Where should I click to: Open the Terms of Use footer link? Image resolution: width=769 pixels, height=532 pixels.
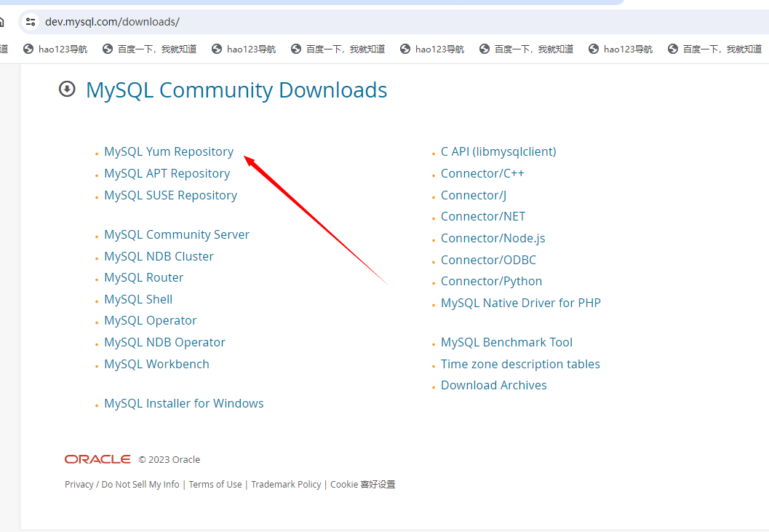(215, 485)
